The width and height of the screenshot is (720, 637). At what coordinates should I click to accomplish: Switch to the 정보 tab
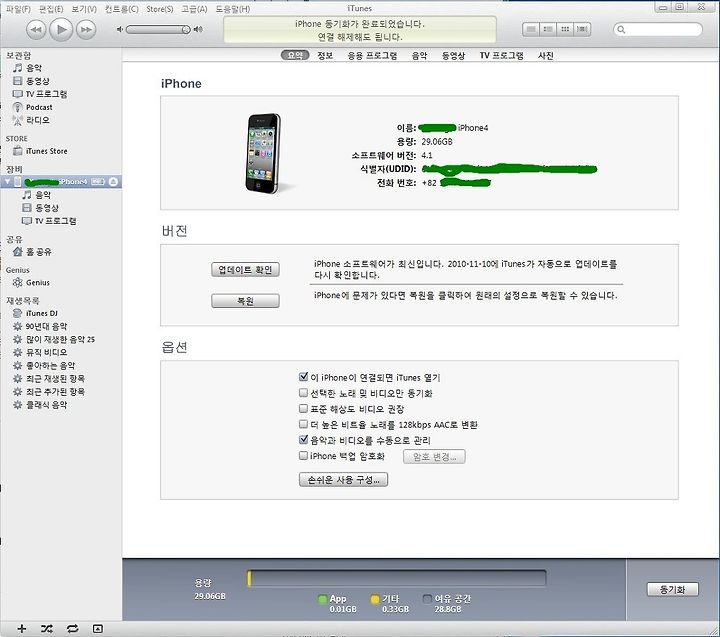pos(325,56)
